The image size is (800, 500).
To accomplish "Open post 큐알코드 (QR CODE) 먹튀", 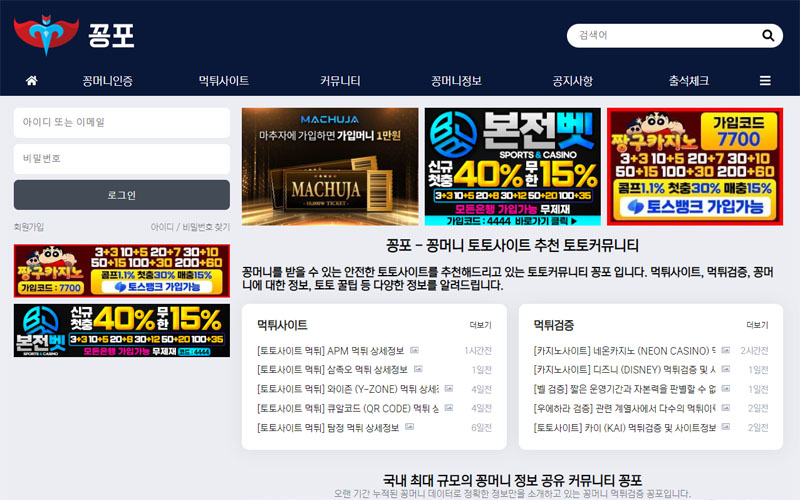I will click(348, 408).
